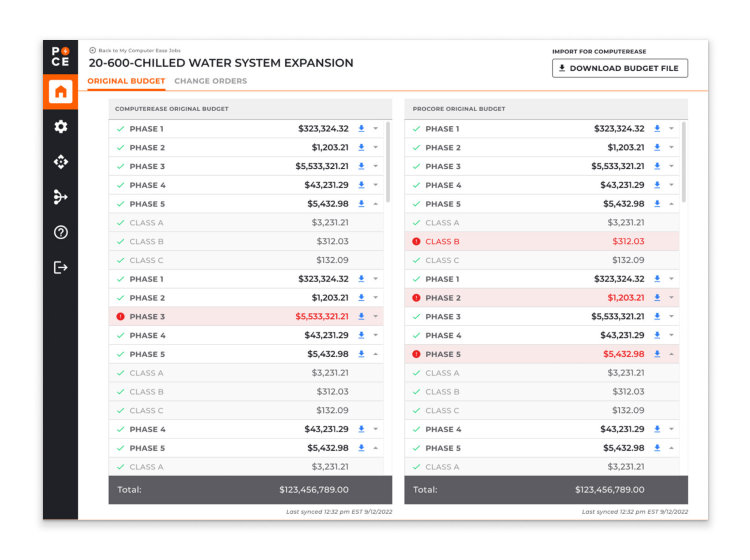Download the red Phase 3 row in ComputerEase budget
750x560 pixels.
pos(361,317)
